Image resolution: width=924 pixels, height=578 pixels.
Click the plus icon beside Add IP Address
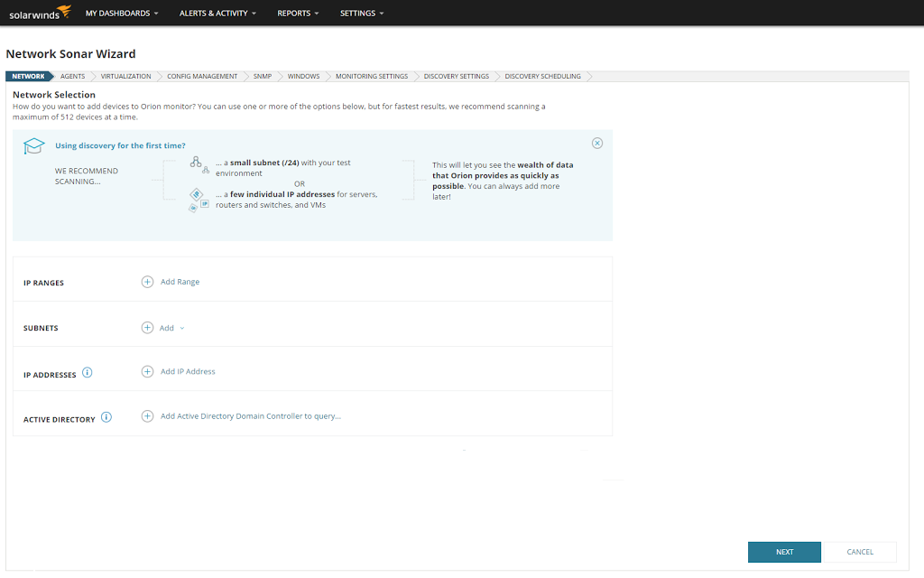click(x=147, y=371)
